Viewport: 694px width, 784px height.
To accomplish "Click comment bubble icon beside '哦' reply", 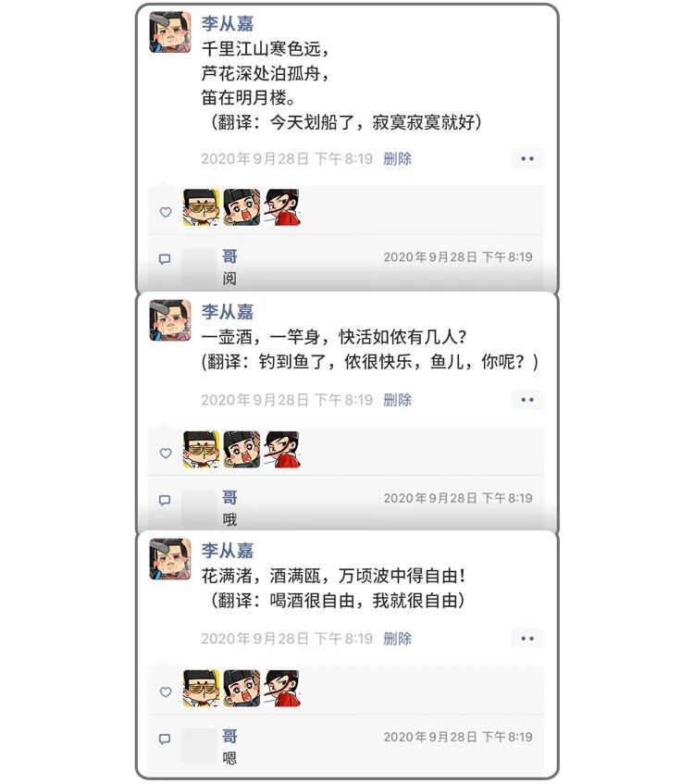I will (x=165, y=500).
